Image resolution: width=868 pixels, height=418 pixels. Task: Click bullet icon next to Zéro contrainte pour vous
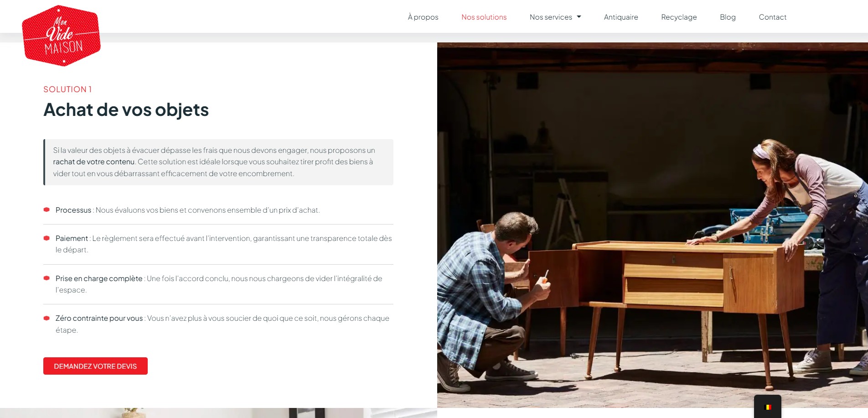click(x=46, y=318)
